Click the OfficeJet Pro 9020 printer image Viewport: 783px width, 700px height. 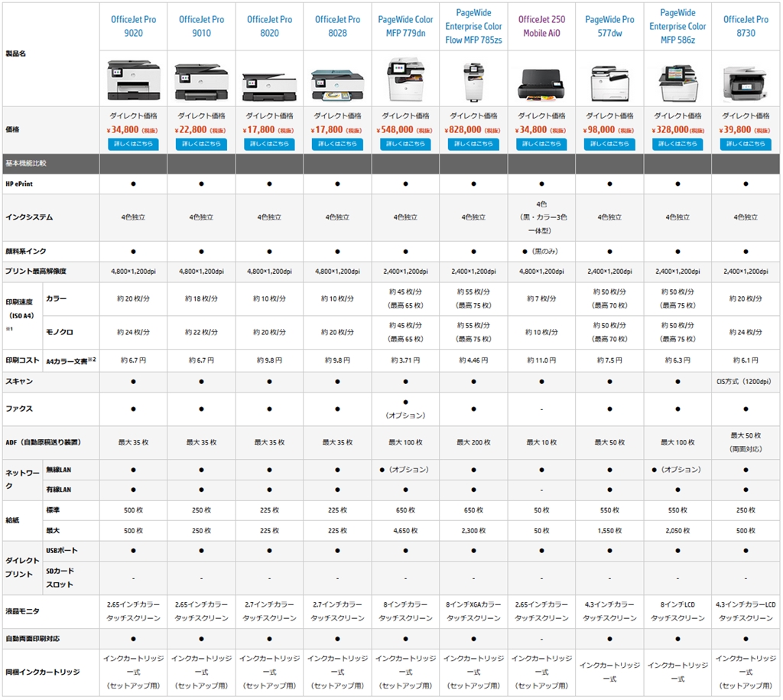tap(133, 80)
